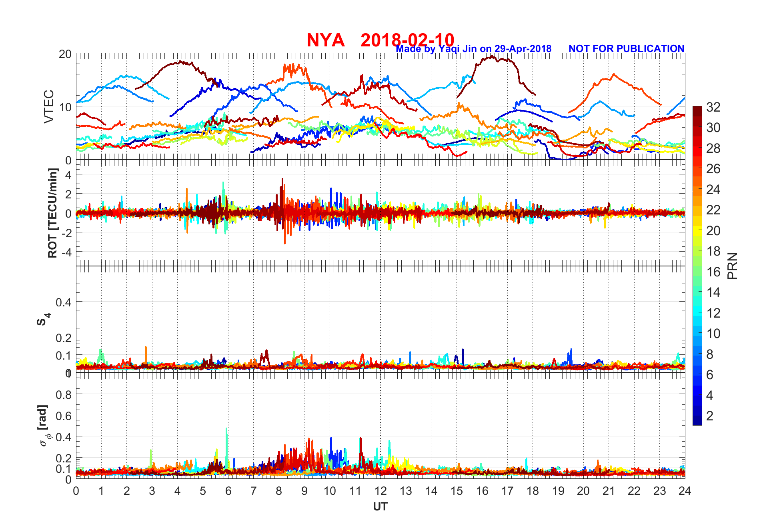The width and height of the screenshot is (761, 532).
Task: Click VTEC axis tick "10"
Action: click(x=65, y=107)
